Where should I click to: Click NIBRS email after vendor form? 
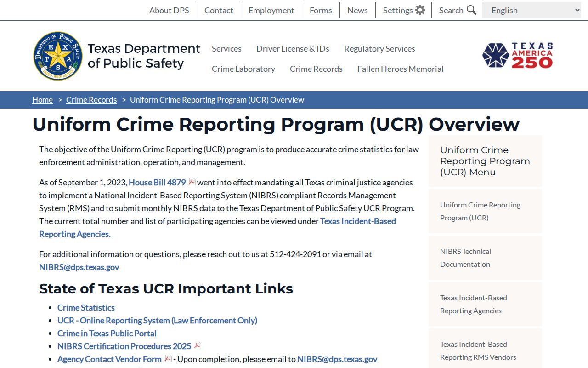click(337, 359)
